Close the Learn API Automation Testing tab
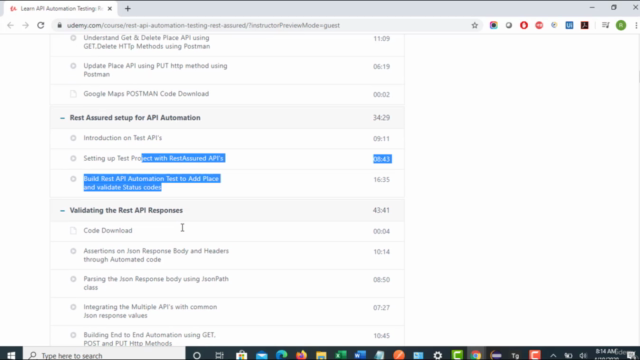This screenshot has height=360, width=640. tap(109, 9)
